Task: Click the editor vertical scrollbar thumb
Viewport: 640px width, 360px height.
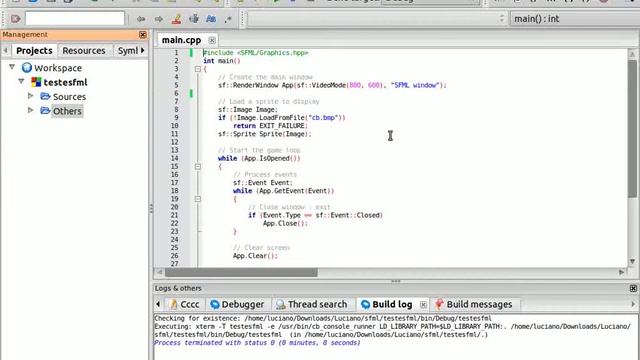Action: point(632,129)
